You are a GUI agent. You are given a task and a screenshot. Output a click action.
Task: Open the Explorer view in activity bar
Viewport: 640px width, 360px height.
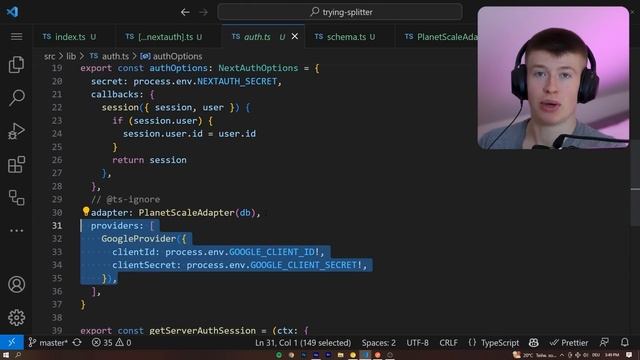16,64
